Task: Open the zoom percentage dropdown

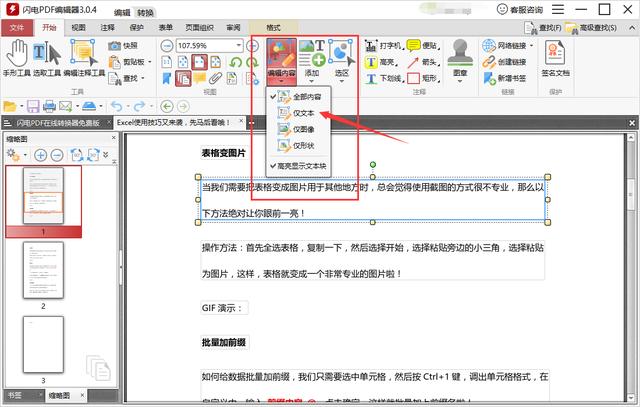Action: (239, 46)
